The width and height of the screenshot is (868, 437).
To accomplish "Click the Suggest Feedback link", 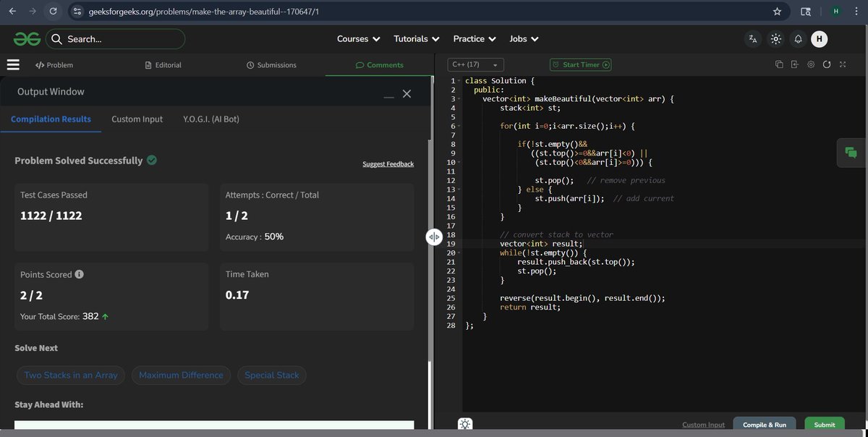I will (388, 164).
